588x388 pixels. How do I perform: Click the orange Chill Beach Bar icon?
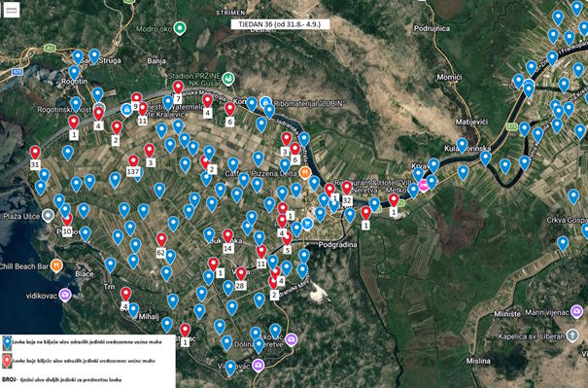click(56, 265)
